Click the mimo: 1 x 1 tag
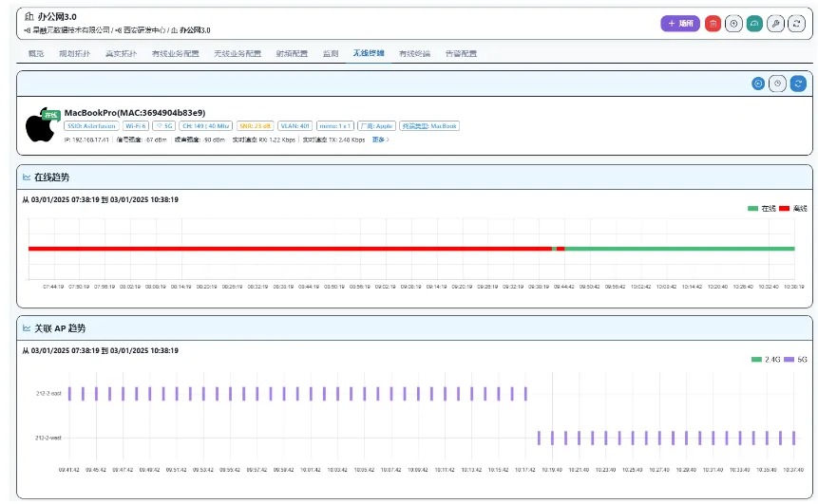Viewport: 818px width, 504px height. (x=335, y=125)
